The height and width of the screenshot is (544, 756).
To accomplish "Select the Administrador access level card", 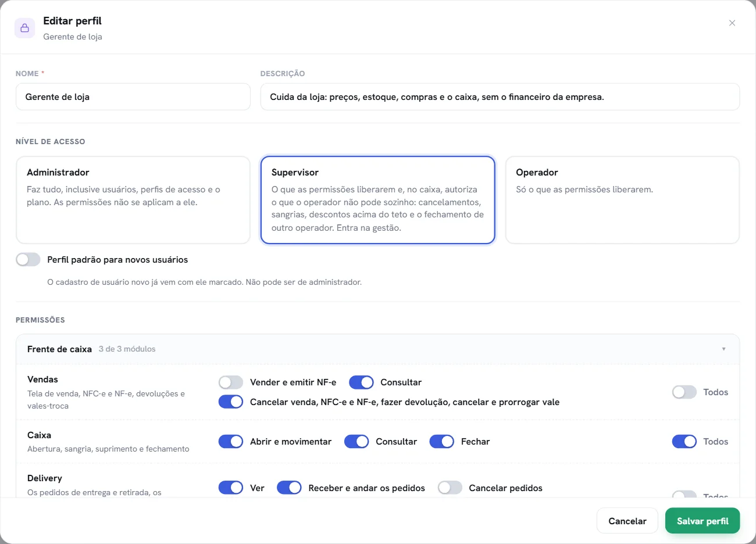I will pos(133,200).
